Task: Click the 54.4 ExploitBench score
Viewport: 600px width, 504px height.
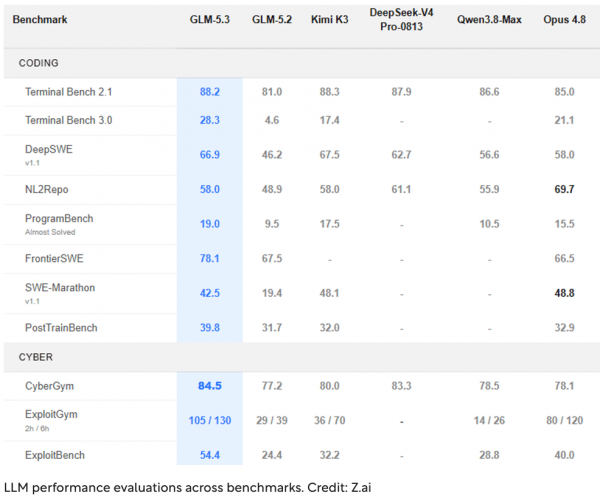Action: 210,455
